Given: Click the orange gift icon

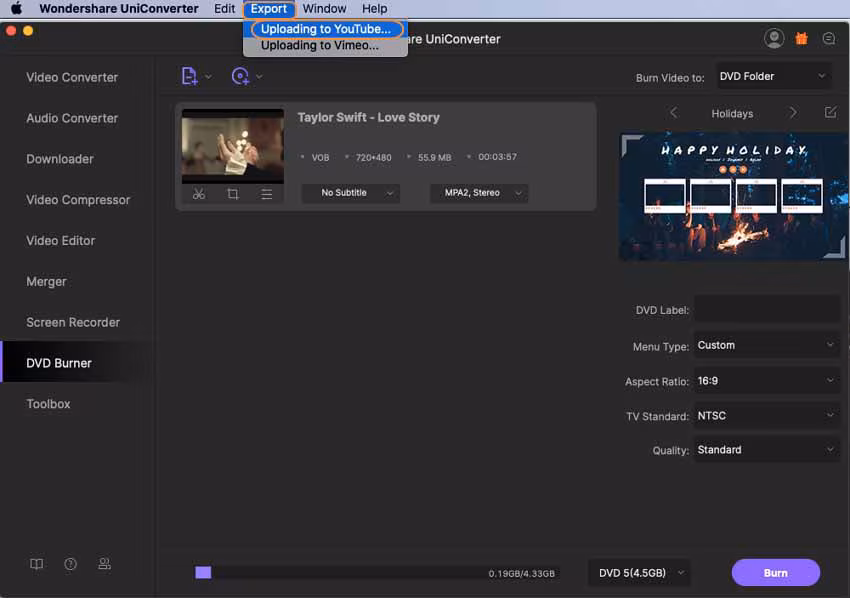Looking at the screenshot, I should click(x=801, y=38).
